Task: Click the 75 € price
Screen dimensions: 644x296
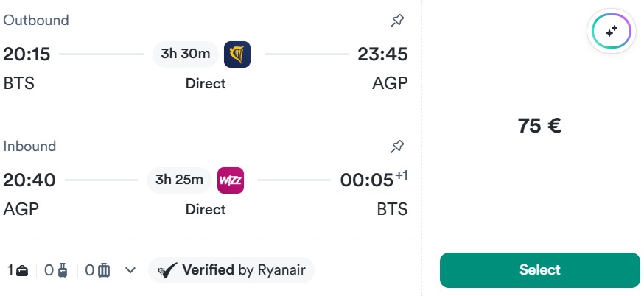Action: (539, 126)
